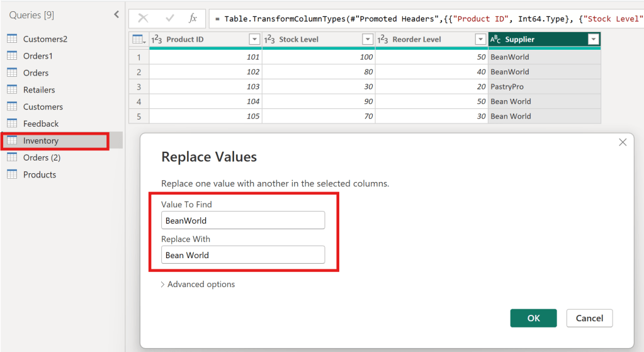Click the Stock Level data type icon
Screen dimensions: 644x352
(270, 40)
